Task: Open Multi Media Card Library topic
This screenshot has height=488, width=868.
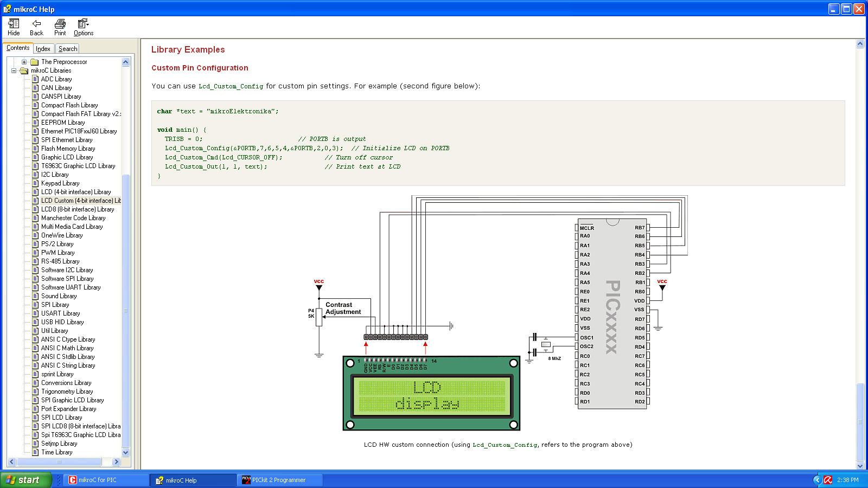Action: tap(72, 227)
